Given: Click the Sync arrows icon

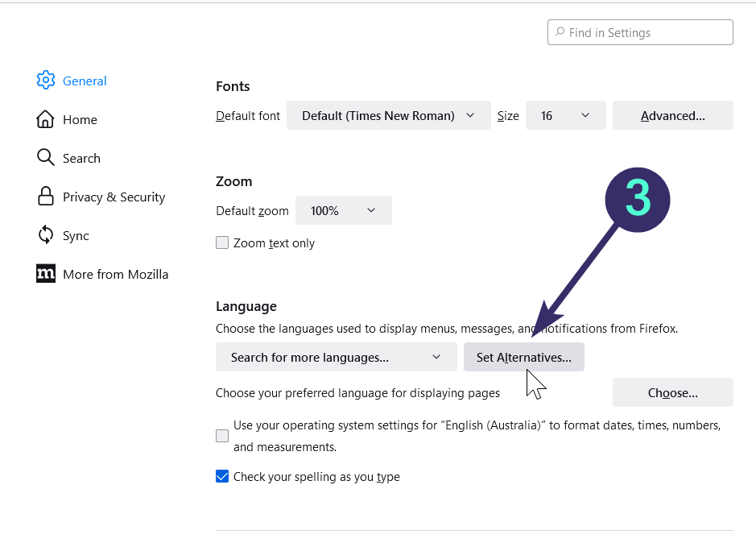Looking at the screenshot, I should 46,235.
